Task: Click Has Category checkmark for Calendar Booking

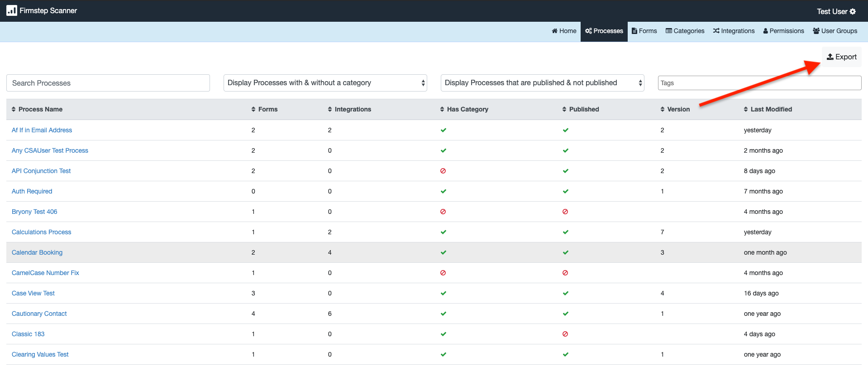Action: coord(444,252)
